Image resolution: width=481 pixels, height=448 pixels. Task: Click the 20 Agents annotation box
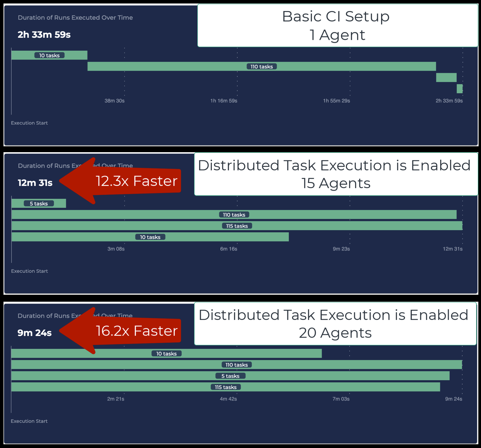pyautogui.click(x=335, y=324)
